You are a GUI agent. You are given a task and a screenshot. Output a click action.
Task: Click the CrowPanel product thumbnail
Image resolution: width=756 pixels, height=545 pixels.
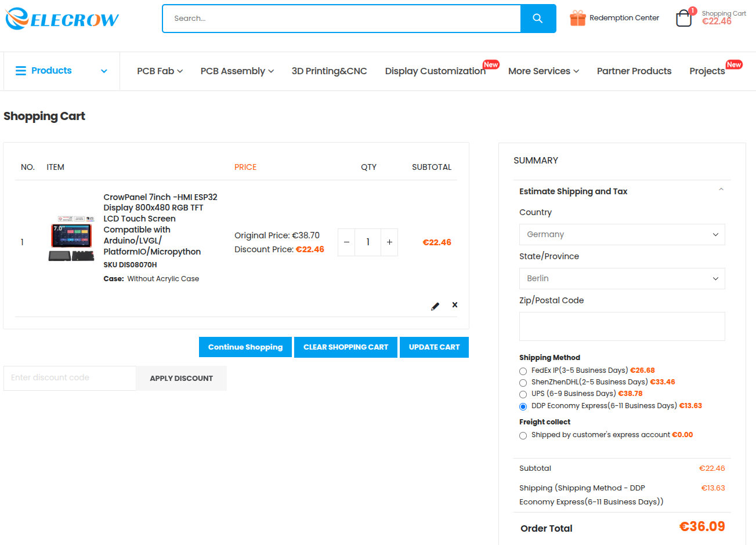click(71, 239)
